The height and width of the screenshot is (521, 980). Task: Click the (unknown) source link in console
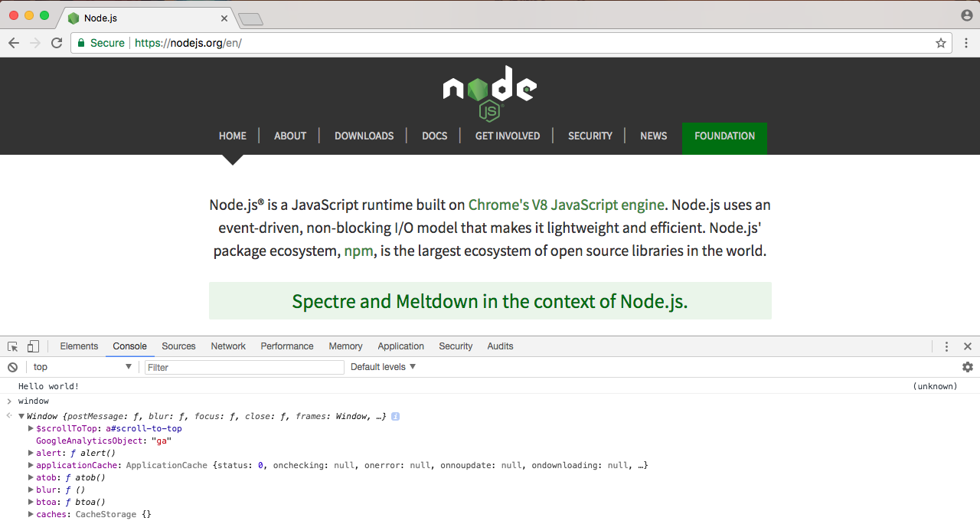pyautogui.click(x=935, y=386)
